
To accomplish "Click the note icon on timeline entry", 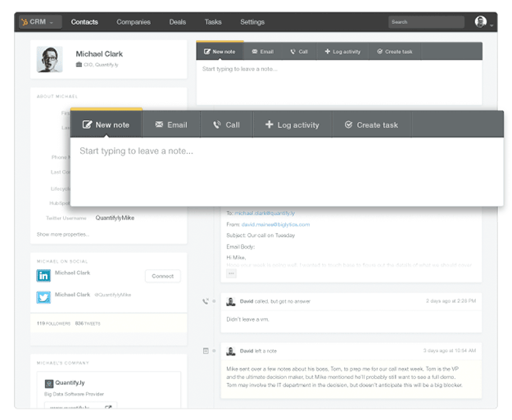I will click(x=206, y=350).
